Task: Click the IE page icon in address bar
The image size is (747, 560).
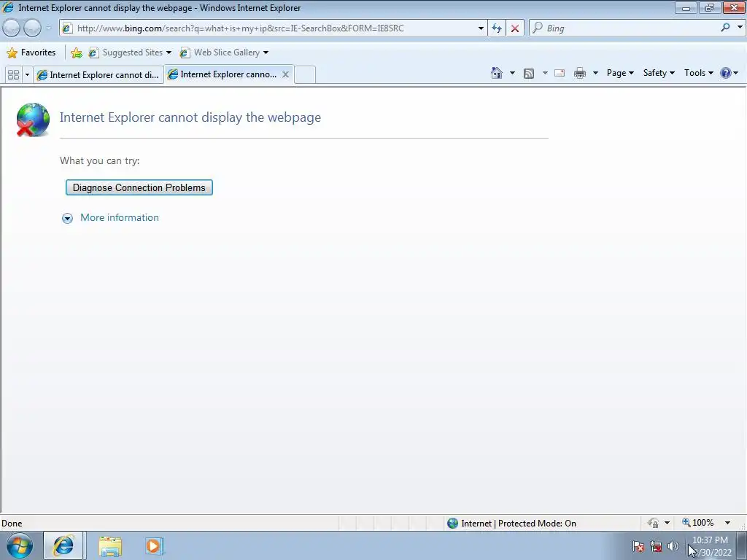Action: point(67,28)
